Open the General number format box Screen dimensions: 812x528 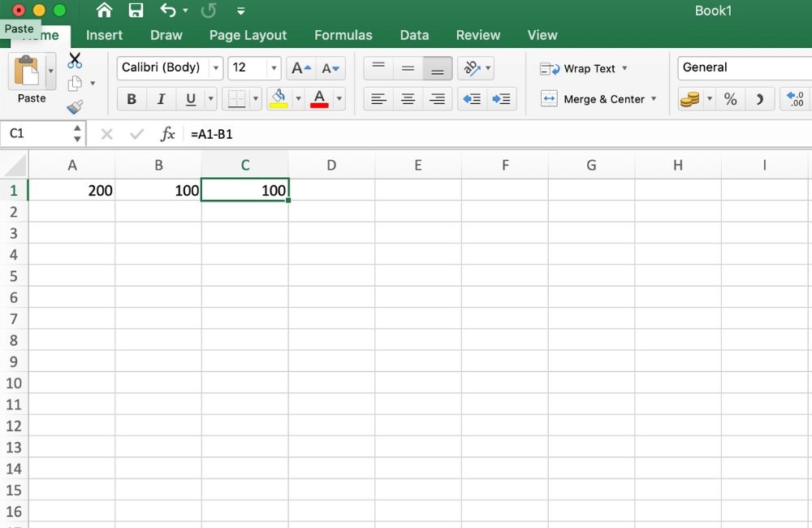tap(745, 68)
